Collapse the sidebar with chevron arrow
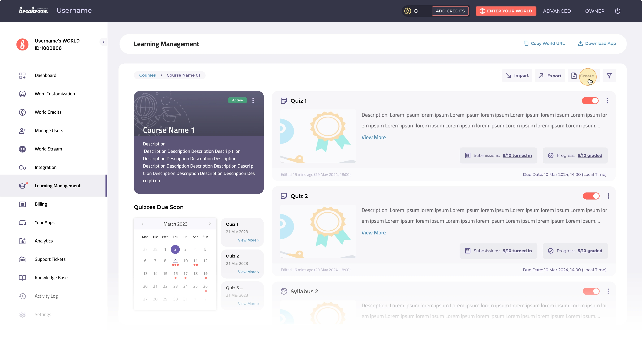642x364 pixels. pyautogui.click(x=103, y=42)
